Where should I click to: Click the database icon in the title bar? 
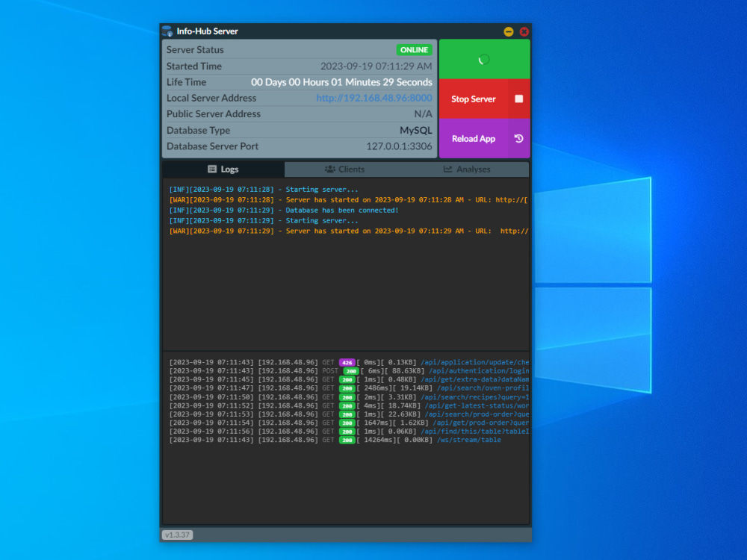[166, 31]
